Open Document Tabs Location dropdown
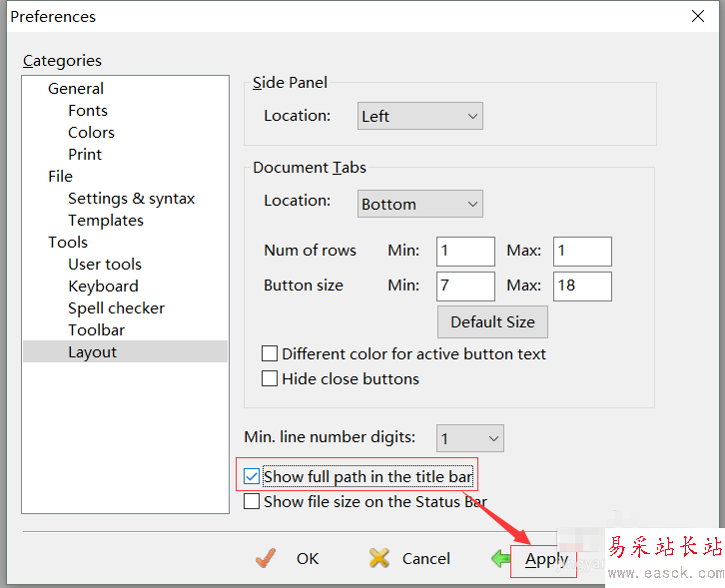This screenshot has height=588, width=725. click(x=420, y=205)
